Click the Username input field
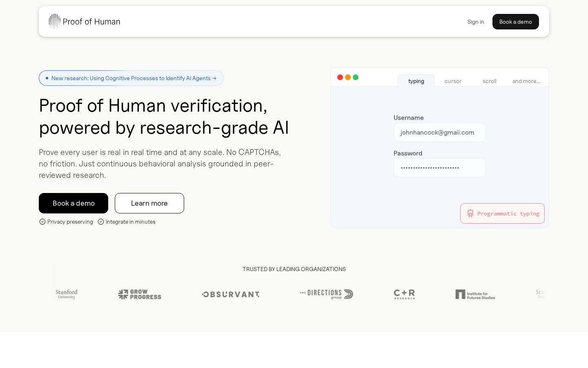Viewport: 588px width, 368px height. (440, 132)
